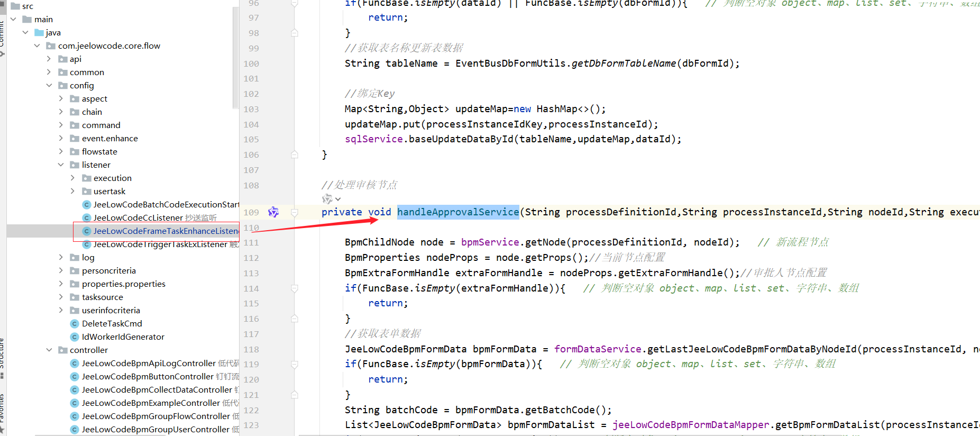Click the JeeLowCodeBpmApiLogController class icon
The height and width of the screenshot is (436, 980).
(x=75, y=364)
